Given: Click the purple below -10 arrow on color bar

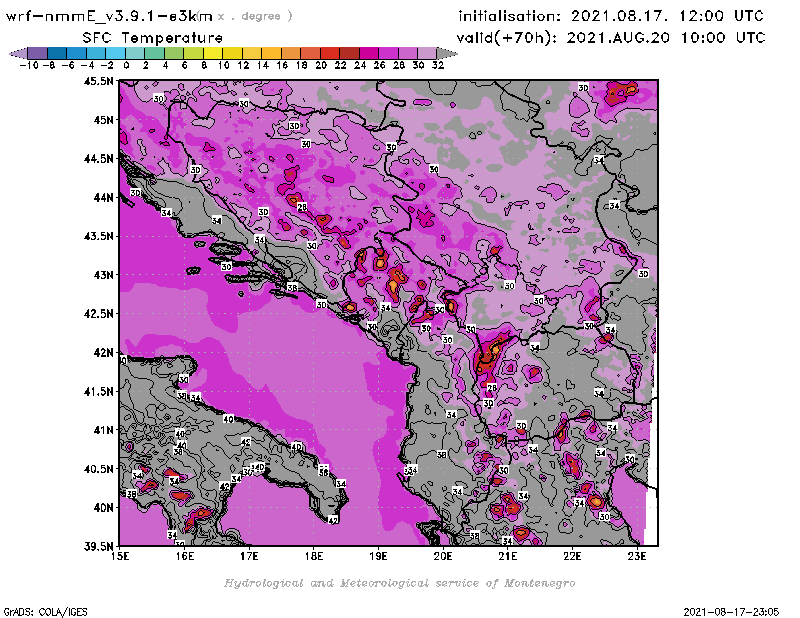Looking at the screenshot, I should [x=17, y=53].
